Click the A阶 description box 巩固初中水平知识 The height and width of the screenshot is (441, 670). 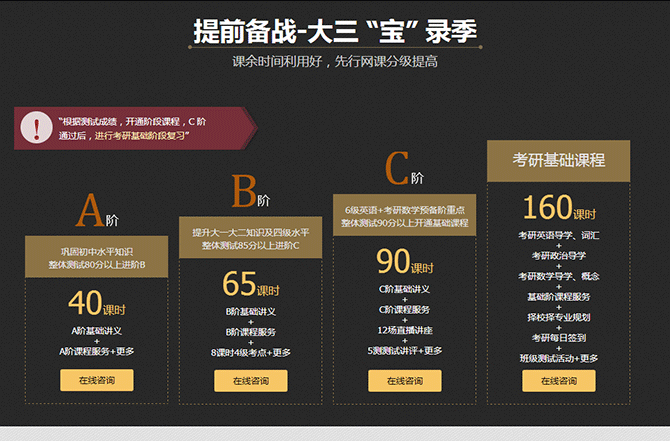pos(97,257)
